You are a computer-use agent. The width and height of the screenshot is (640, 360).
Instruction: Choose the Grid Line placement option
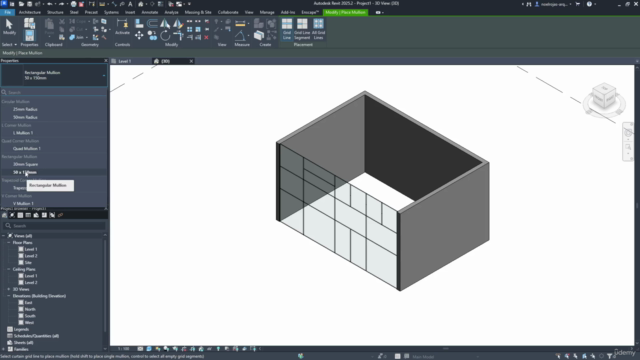(x=287, y=29)
